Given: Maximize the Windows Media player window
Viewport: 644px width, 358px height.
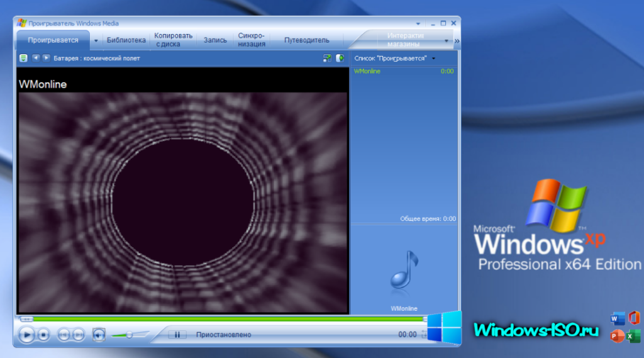Looking at the screenshot, I should tap(443, 23).
